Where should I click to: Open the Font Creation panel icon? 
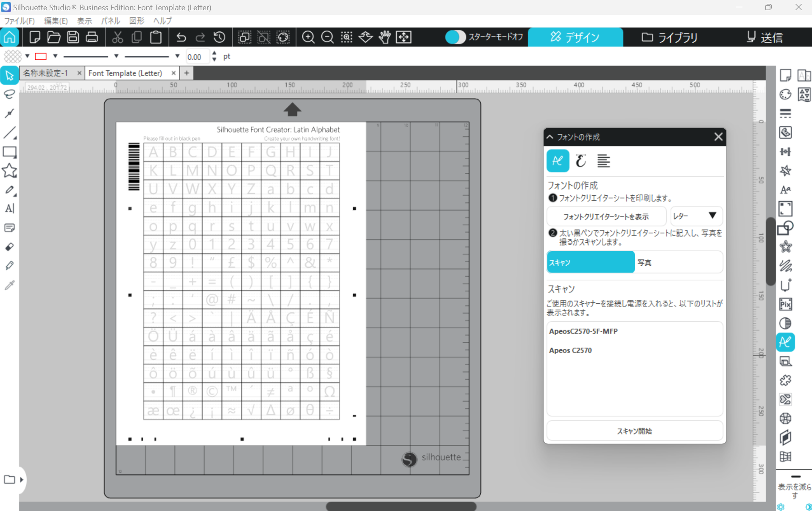point(785,342)
